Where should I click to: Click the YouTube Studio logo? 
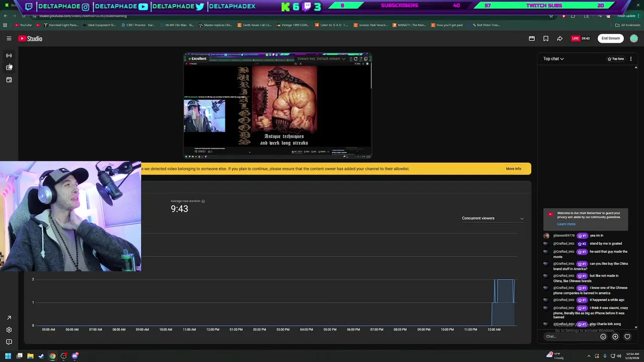coord(30,38)
